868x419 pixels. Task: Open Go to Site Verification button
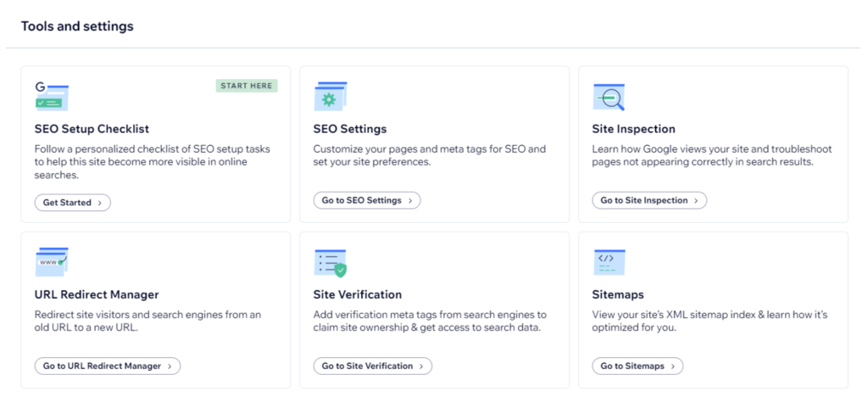(x=373, y=366)
